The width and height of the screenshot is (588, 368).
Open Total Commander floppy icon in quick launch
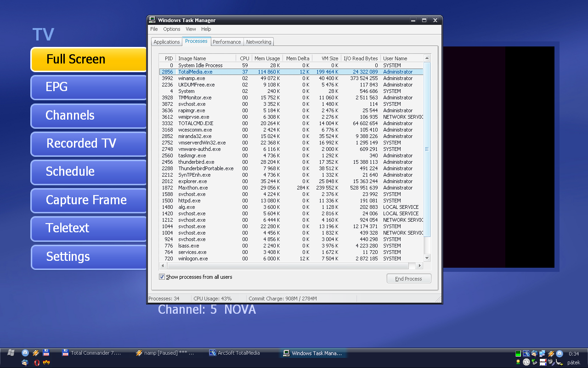tap(46, 353)
